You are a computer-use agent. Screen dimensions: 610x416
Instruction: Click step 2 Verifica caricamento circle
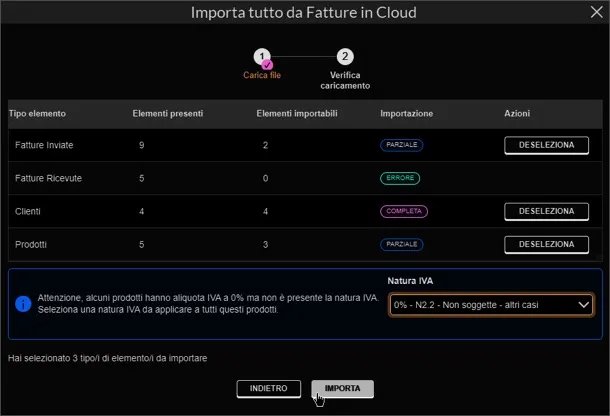(x=345, y=56)
